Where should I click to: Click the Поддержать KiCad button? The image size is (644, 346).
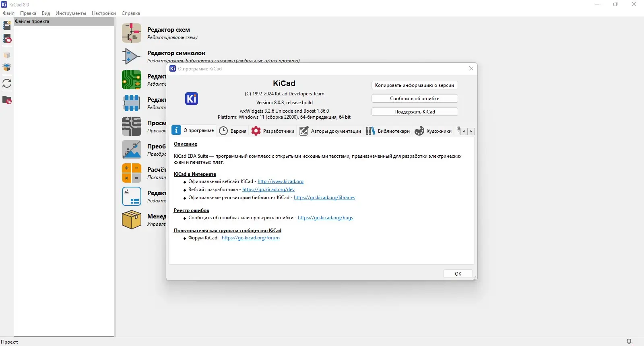(415, 112)
